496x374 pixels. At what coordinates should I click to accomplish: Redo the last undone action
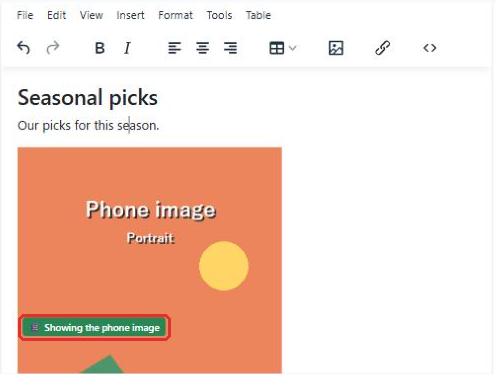tap(53, 48)
